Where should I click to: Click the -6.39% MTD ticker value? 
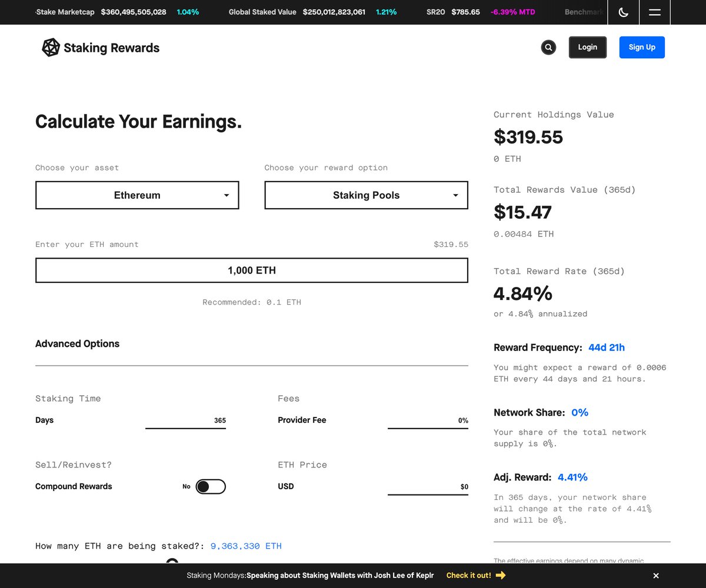512,12
